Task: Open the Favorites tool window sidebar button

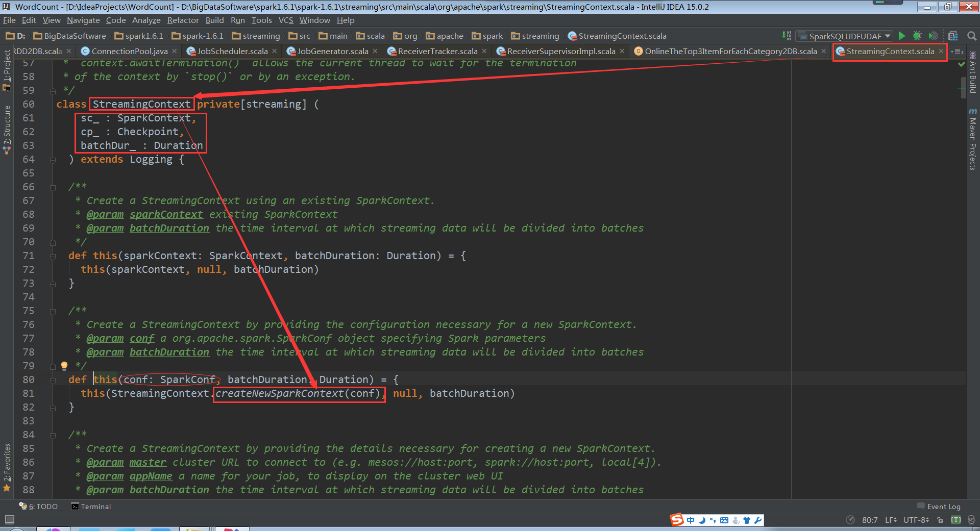Action: pos(7,467)
